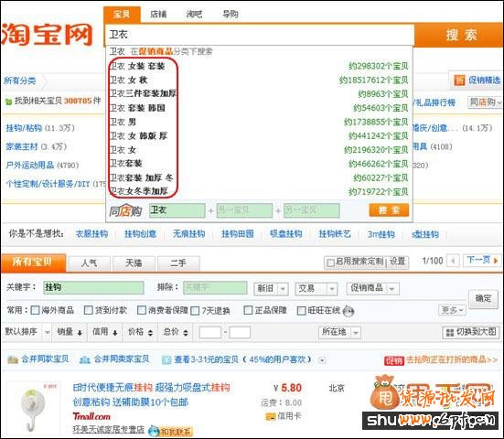
Task: Switch to the 所有宝贝 tab
Action: [33, 262]
